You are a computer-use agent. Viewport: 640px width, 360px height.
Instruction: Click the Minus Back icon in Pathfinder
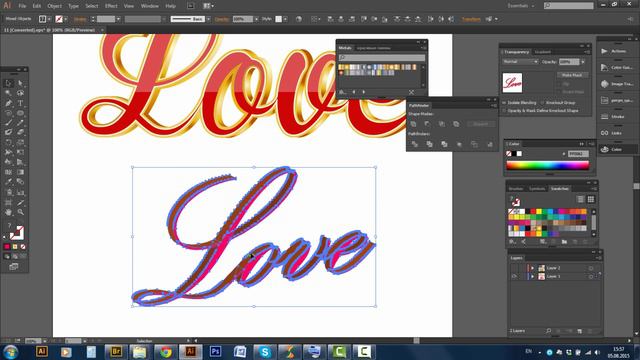(x=490, y=144)
